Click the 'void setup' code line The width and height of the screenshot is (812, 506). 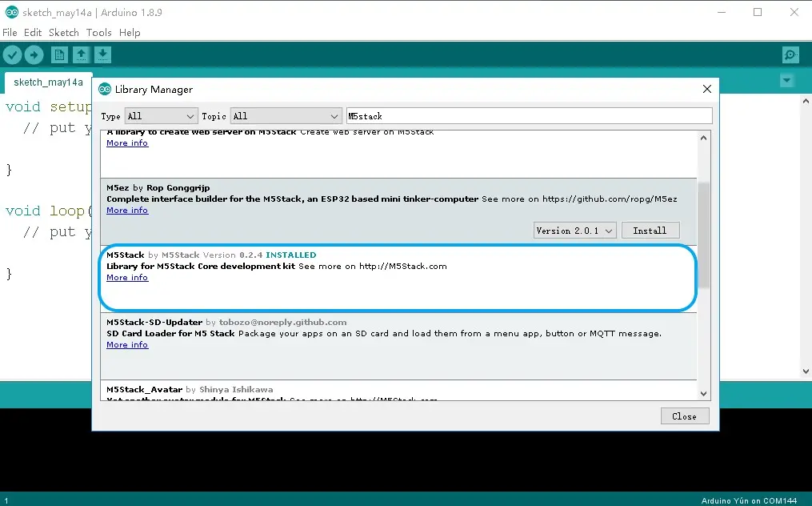49,106
